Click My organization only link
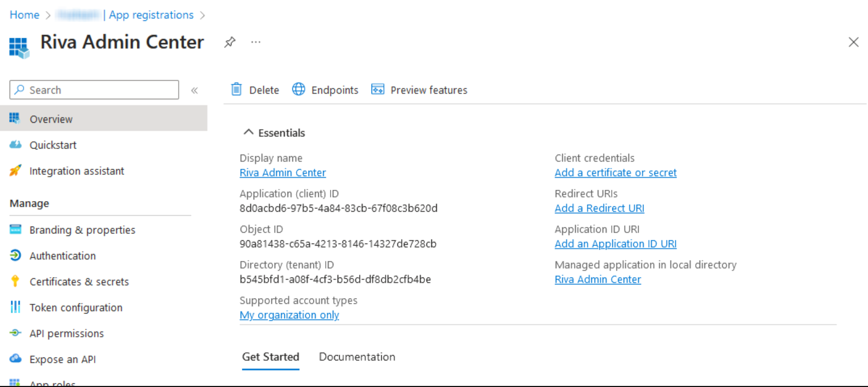 (x=289, y=315)
